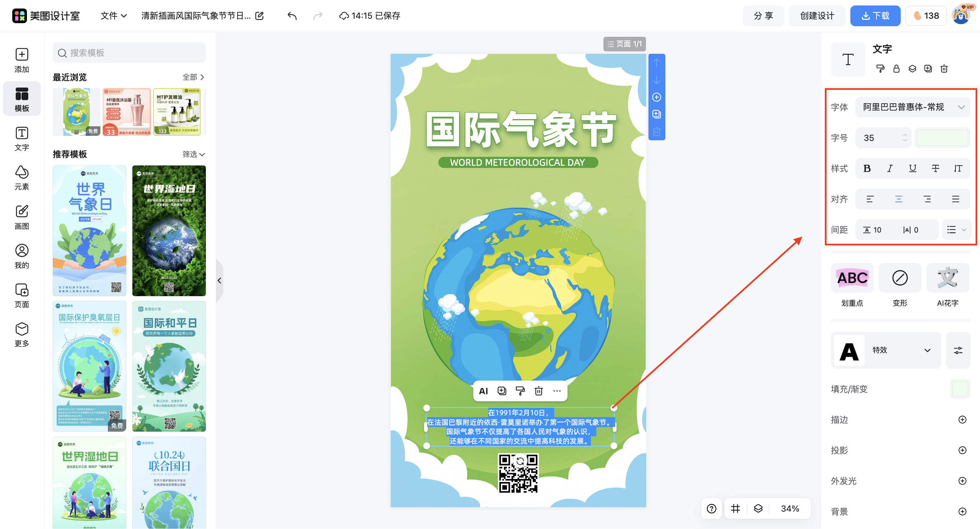Select the 画图 tool in the sidebar
980x529 pixels.
click(x=22, y=217)
